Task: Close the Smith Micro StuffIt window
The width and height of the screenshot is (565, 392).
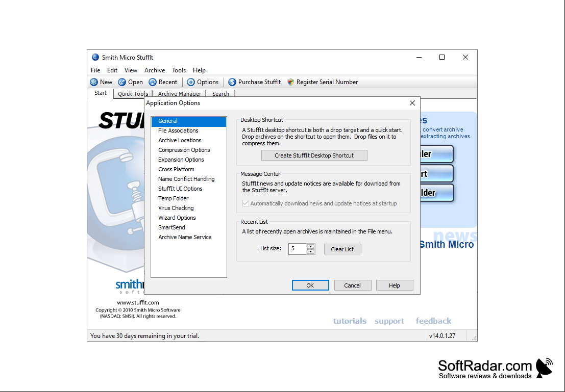Action: (465, 57)
